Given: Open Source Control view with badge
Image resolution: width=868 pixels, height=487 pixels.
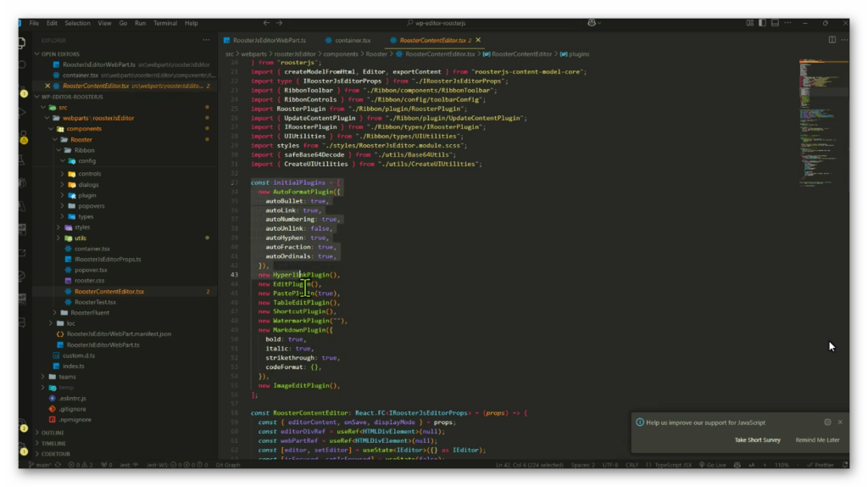Looking at the screenshot, I should click(23, 90).
